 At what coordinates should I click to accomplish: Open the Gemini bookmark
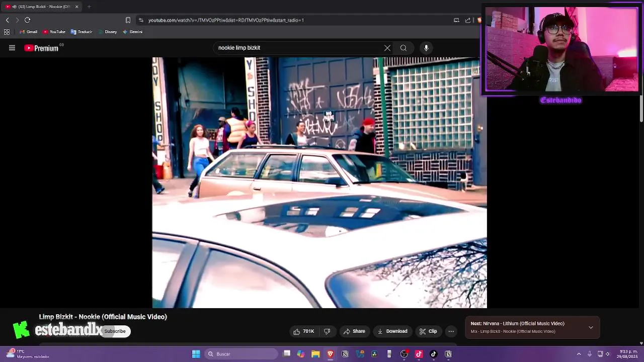pos(132,32)
